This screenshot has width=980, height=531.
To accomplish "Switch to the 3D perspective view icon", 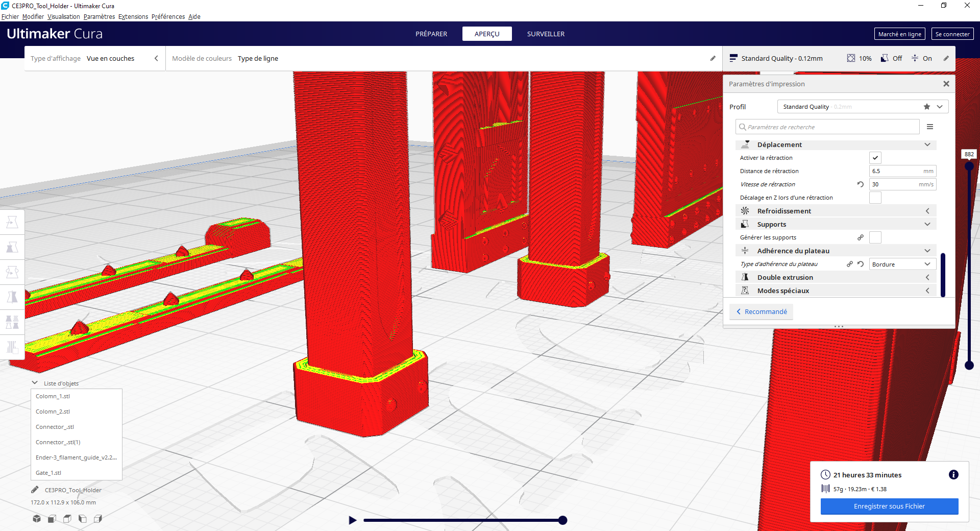I will click(x=37, y=519).
